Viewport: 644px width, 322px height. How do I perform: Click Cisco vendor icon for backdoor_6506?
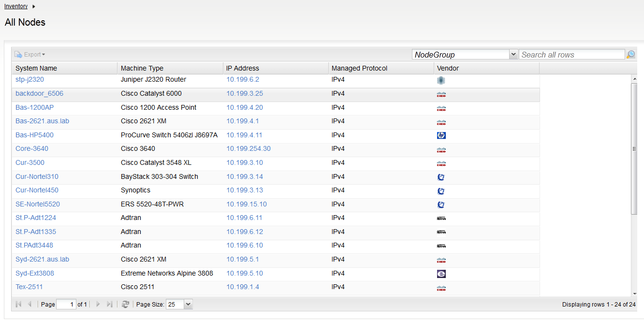coord(441,94)
